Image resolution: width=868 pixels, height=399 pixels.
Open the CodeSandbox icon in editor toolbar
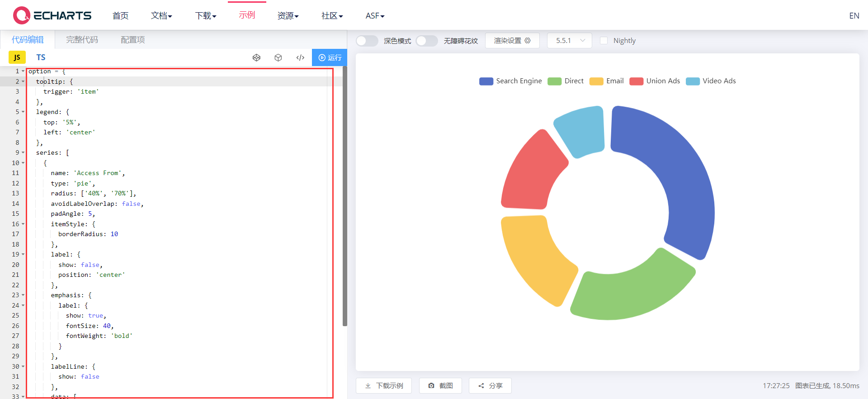[x=278, y=57]
